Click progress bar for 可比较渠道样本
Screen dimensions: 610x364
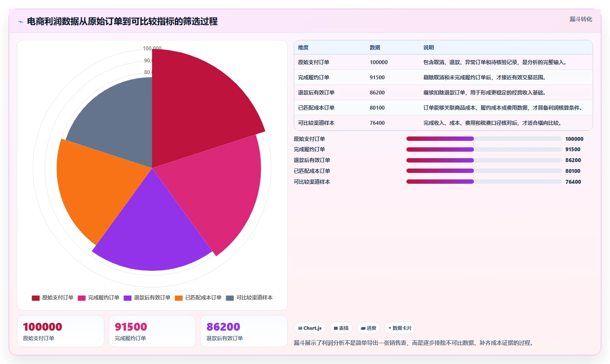click(484, 182)
